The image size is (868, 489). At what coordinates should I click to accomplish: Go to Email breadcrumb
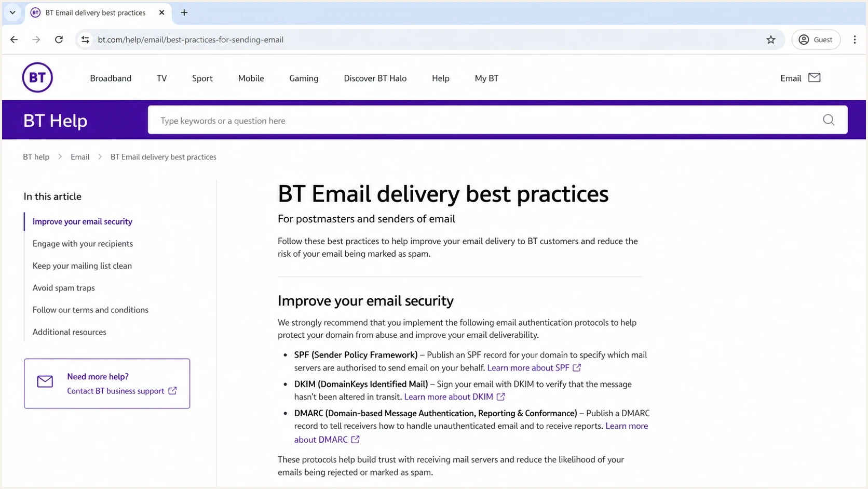click(x=80, y=157)
